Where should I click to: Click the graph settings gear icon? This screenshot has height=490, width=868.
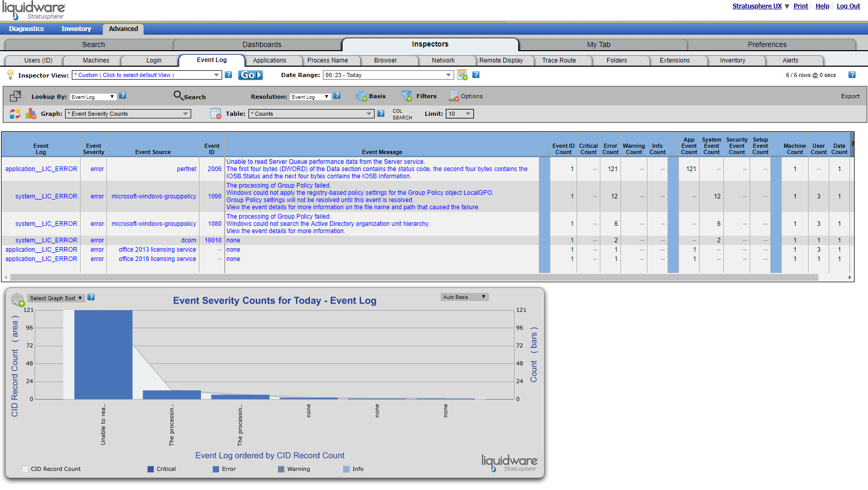click(18, 299)
